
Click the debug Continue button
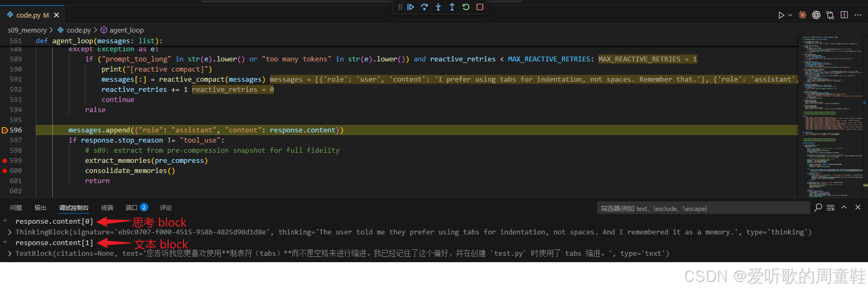tap(410, 7)
